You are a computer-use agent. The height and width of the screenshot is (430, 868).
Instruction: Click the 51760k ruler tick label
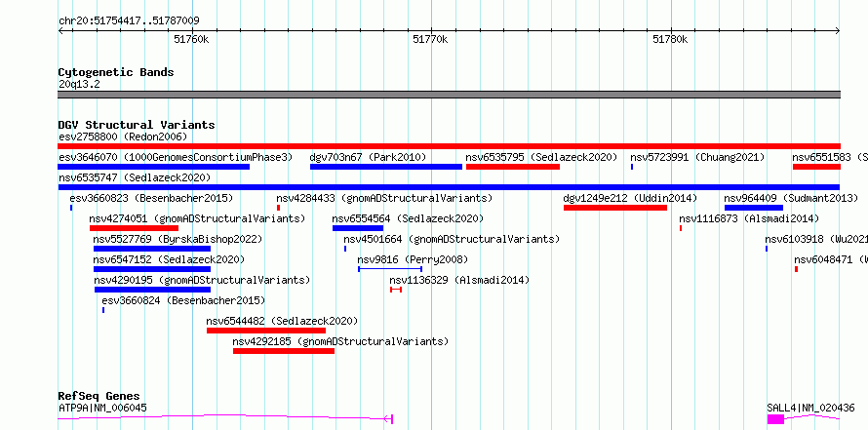click(x=191, y=39)
